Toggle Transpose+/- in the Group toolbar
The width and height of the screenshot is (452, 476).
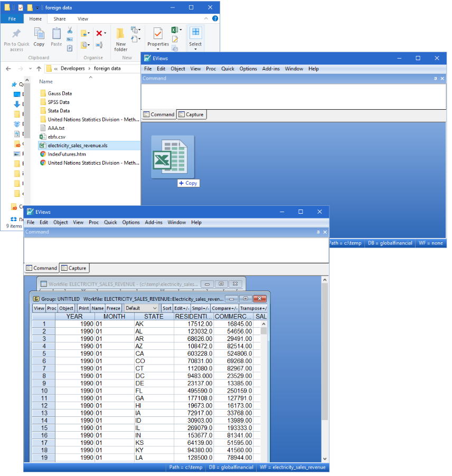(253, 308)
